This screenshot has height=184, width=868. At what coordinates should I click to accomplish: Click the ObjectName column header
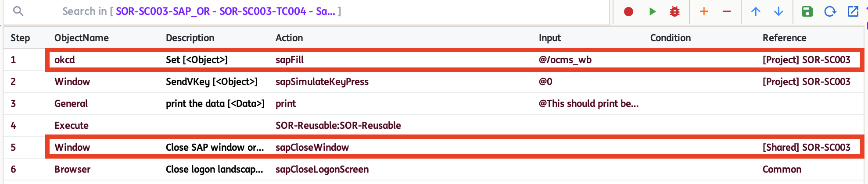point(82,38)
